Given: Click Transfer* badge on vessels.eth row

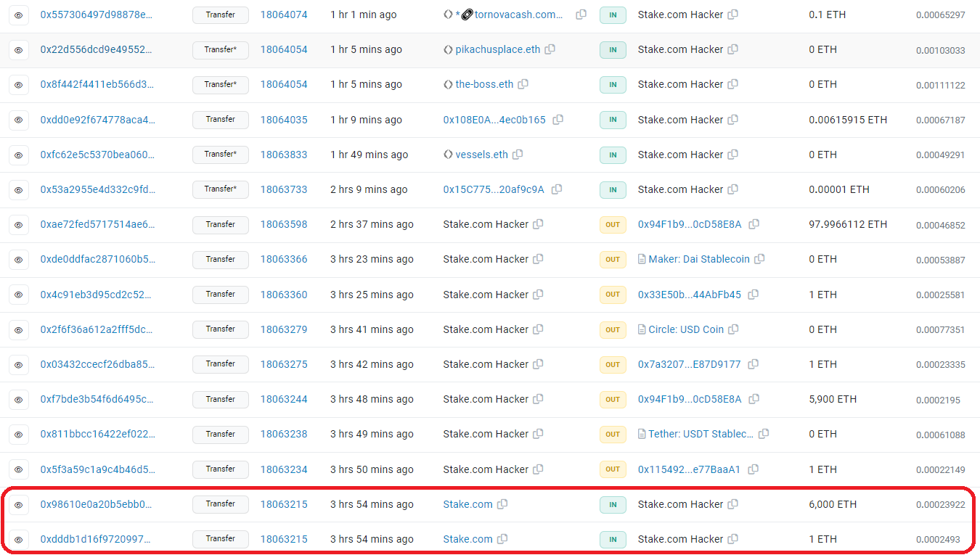Looking at the screenshot, I should click(x=221, y=155).
